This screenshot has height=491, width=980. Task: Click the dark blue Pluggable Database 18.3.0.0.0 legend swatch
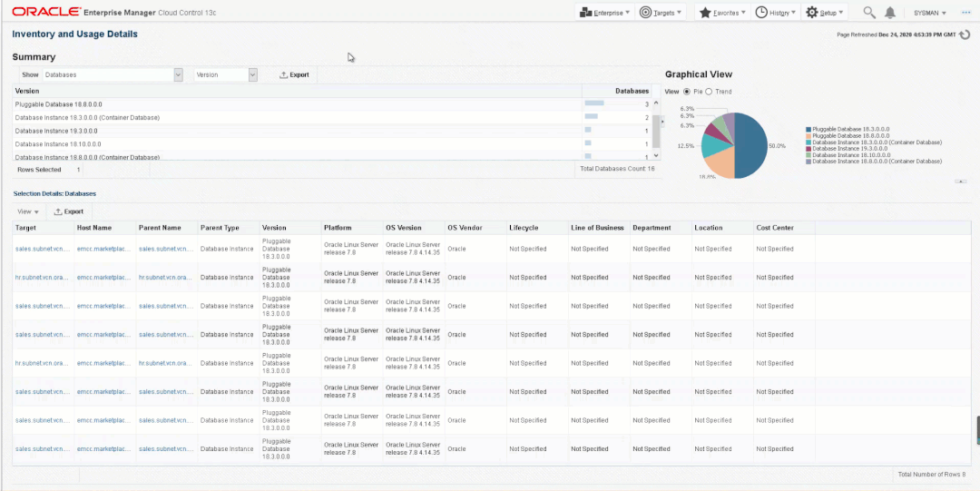coord(808,131)
